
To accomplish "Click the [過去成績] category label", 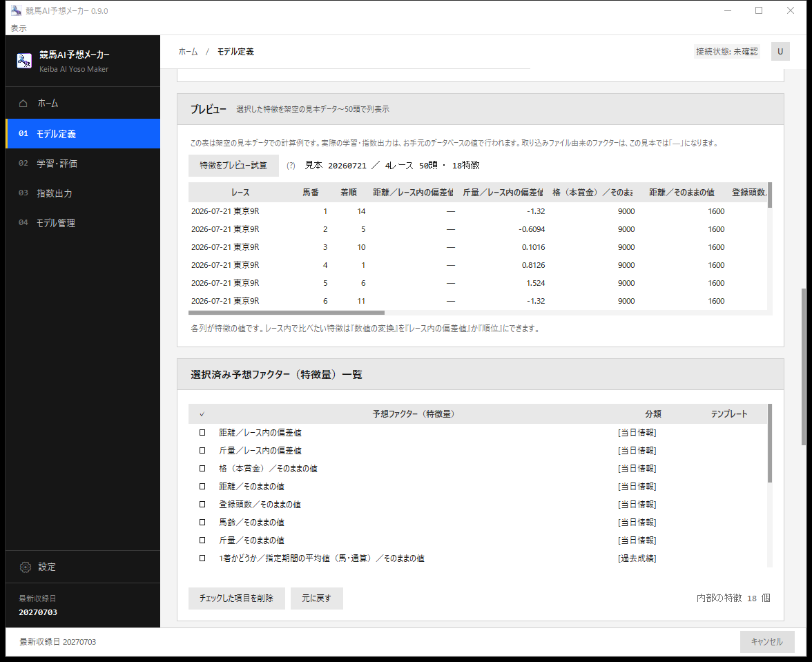I will click(637, 558).
